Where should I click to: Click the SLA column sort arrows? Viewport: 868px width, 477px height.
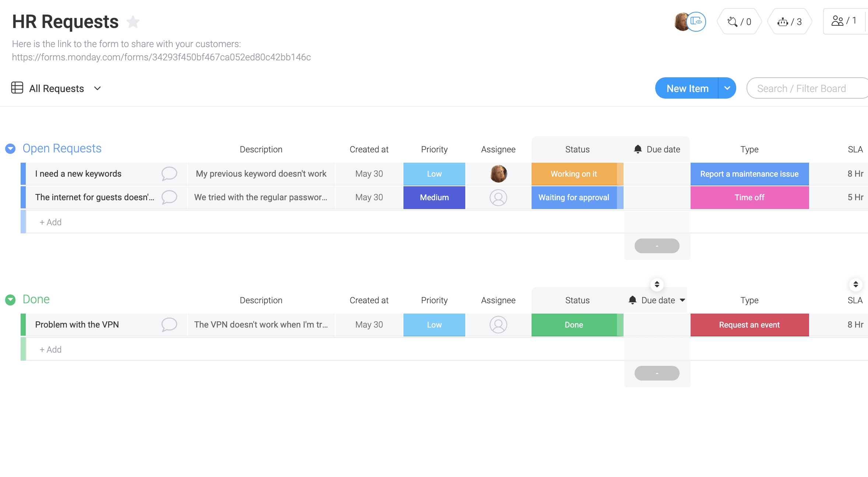pos(855,285)
